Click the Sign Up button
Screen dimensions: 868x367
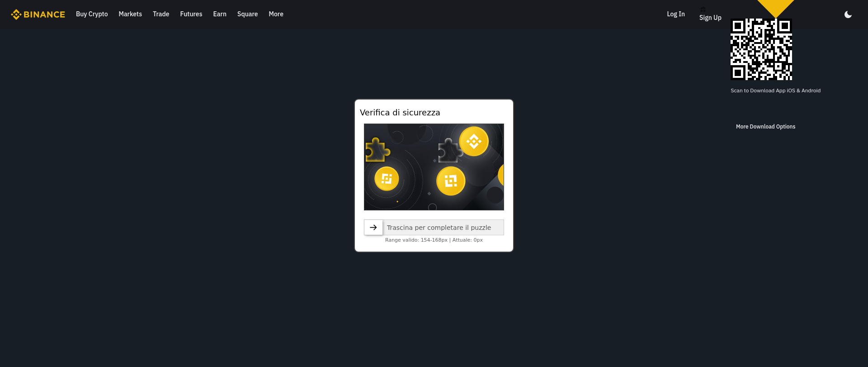click(710, 18)
